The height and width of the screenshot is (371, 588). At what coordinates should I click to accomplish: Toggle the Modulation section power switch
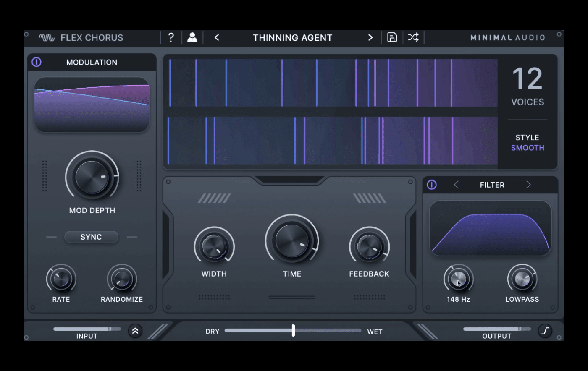37,62
